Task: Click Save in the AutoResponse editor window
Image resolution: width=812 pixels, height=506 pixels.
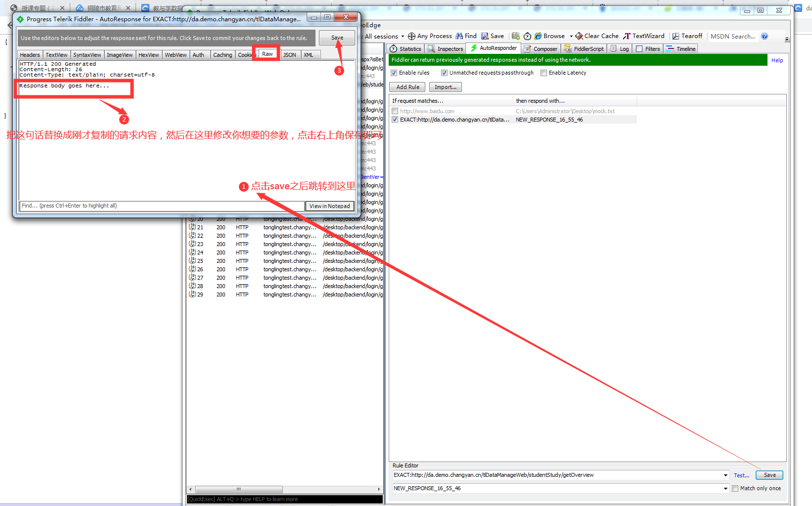Action: point(337,38)
